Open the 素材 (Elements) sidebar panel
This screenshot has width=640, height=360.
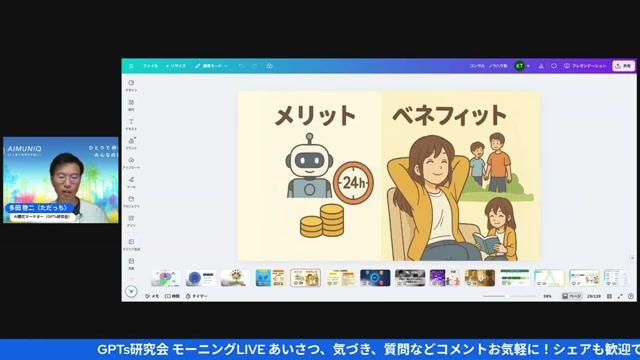(131, 105)
